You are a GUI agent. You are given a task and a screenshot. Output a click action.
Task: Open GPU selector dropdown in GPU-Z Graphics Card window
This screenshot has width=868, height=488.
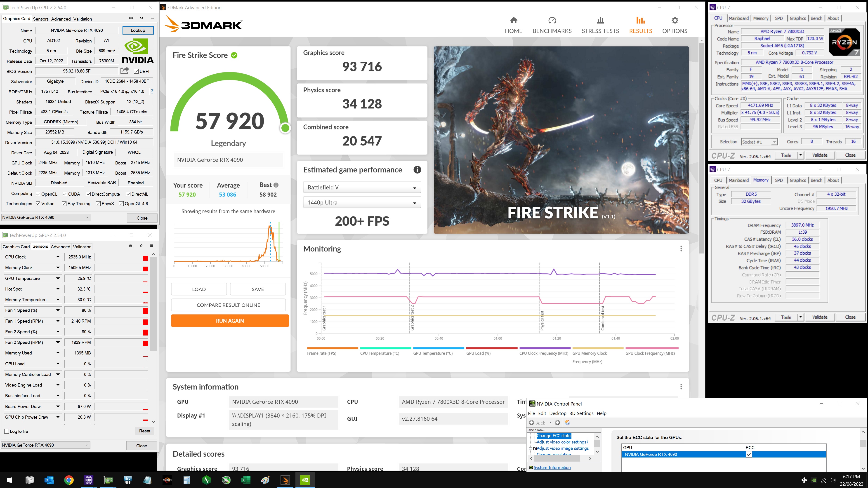pos(46,217)
